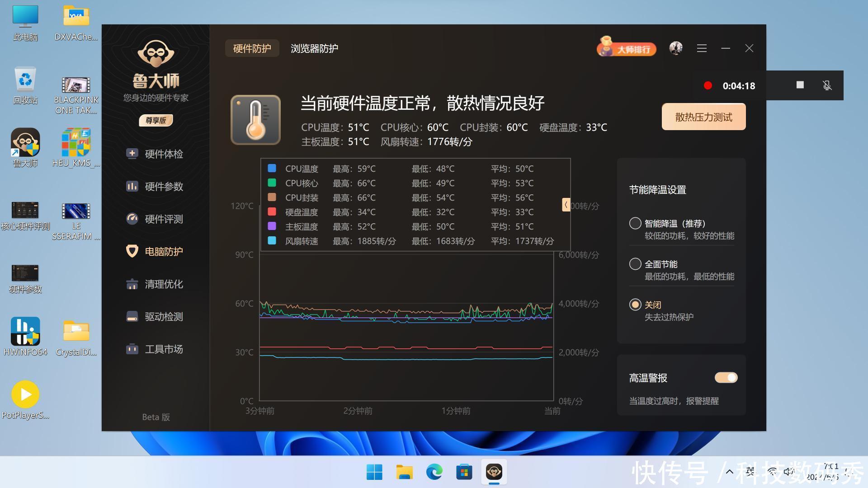Mute the recording microphone

click(x=827, y=85)
